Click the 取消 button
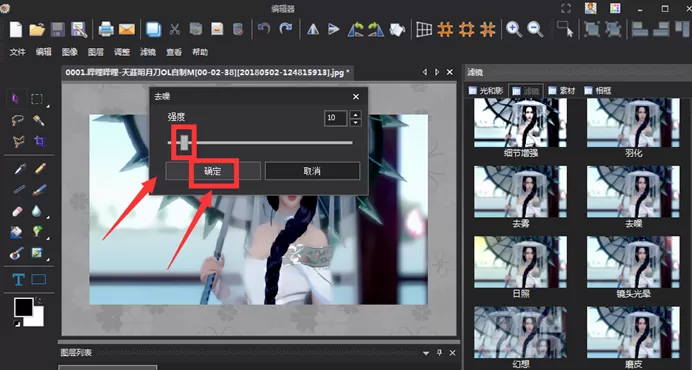 click(x=312, y=171)
